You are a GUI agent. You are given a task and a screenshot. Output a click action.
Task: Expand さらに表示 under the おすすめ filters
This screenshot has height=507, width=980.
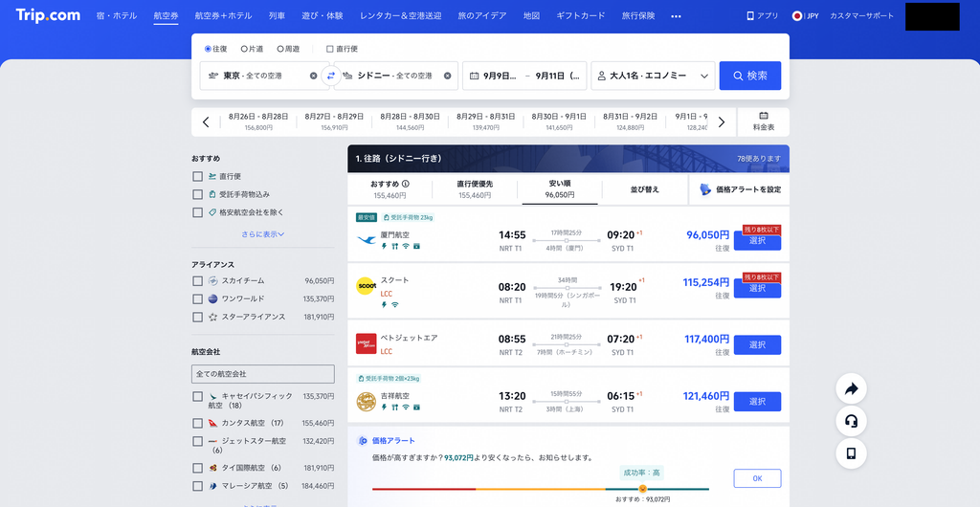tap(263, 234)
